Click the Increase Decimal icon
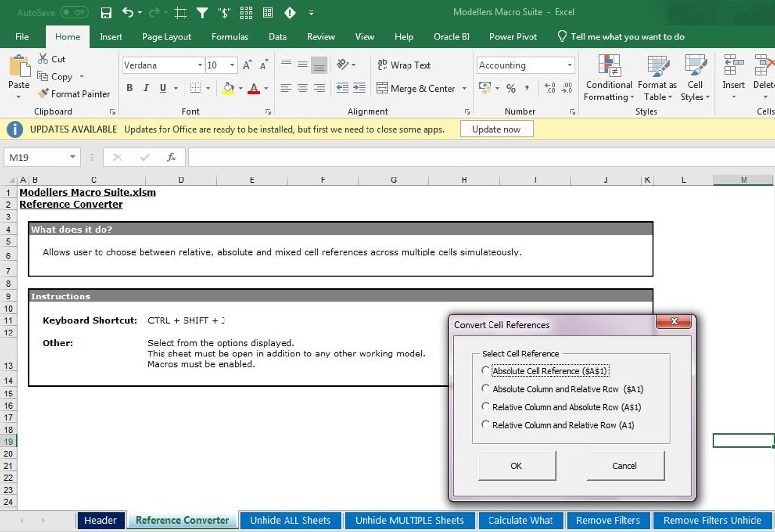 point(550,88)
